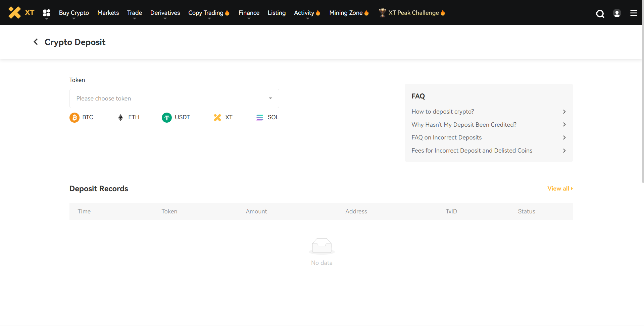Expand the Derivatives menu
The width and height of the screenshot is (644, 326).
(165, 13)
